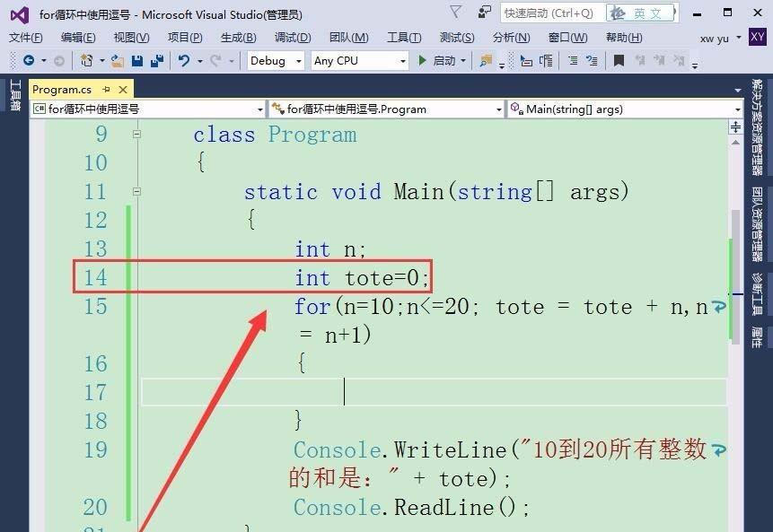Click the Navigate Backward arrow icon
Viewport: 773px width, 532px height.
[x=28, y=61]
